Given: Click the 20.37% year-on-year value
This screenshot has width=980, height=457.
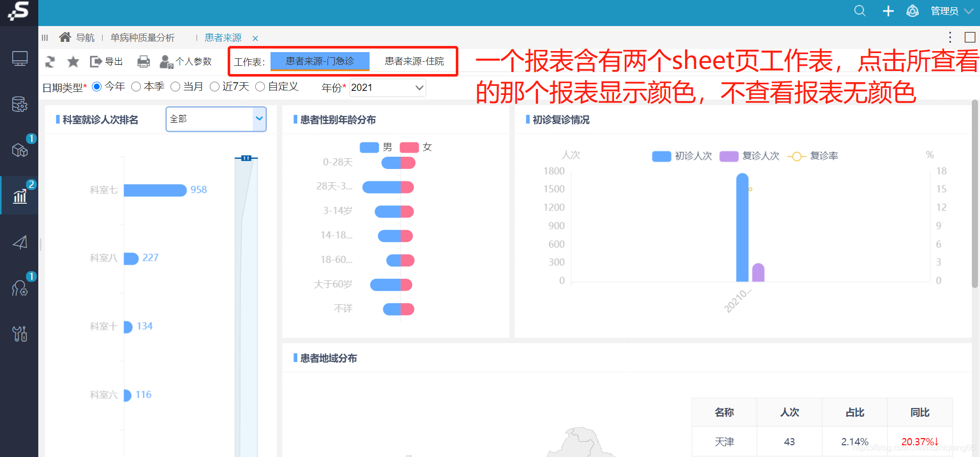Looking at the screenshot, I should coord(920,442).
